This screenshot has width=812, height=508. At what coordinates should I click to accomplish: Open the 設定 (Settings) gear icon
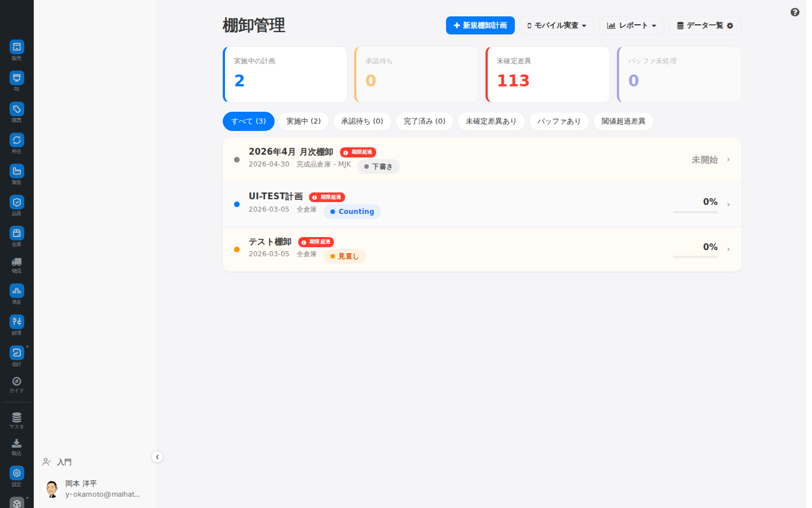pos(17,473)
